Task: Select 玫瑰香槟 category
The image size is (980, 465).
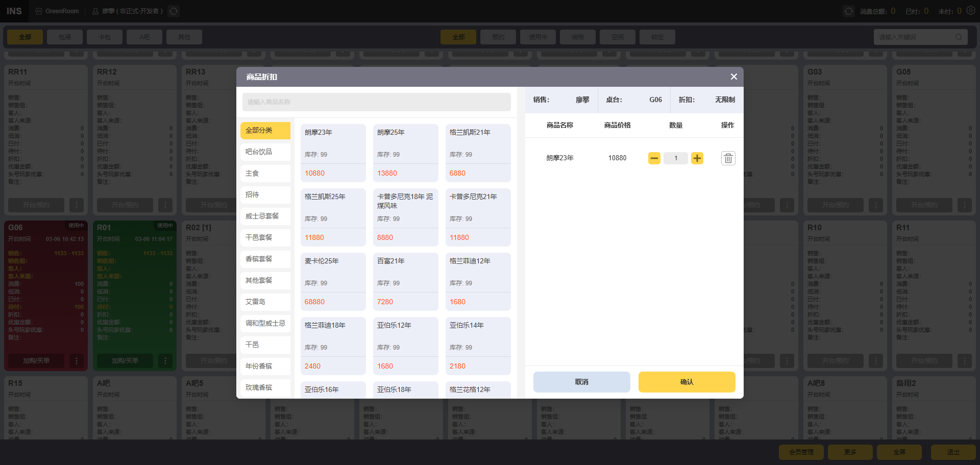Action: 265,388
